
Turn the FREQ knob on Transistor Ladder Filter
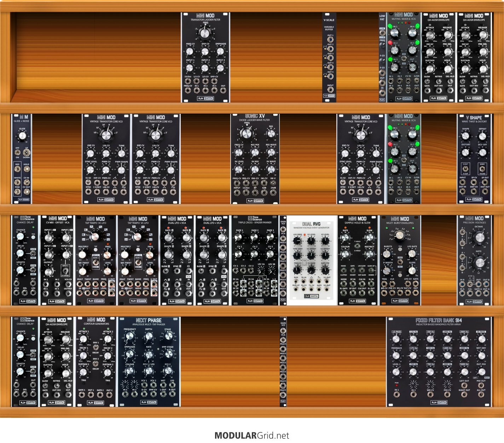[x=205, y=33]
